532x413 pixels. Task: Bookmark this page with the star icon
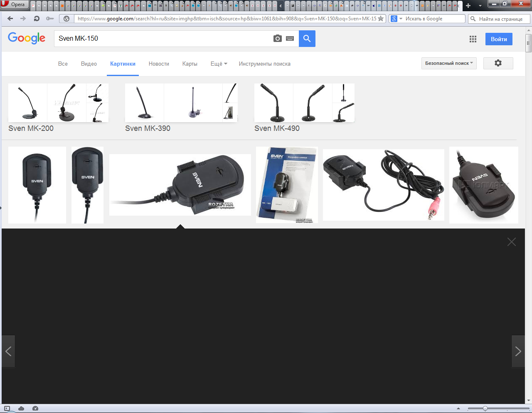381,19
